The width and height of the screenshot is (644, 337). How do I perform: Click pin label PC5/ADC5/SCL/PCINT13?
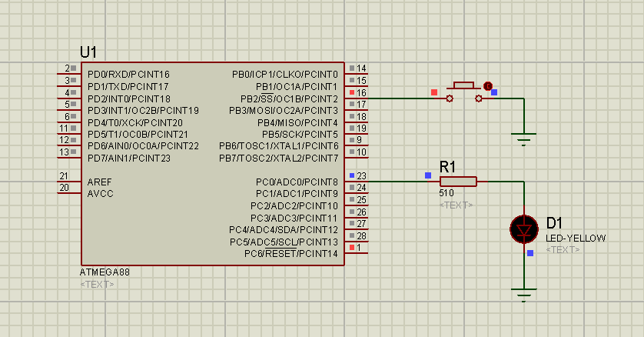(x=284, y=242)
